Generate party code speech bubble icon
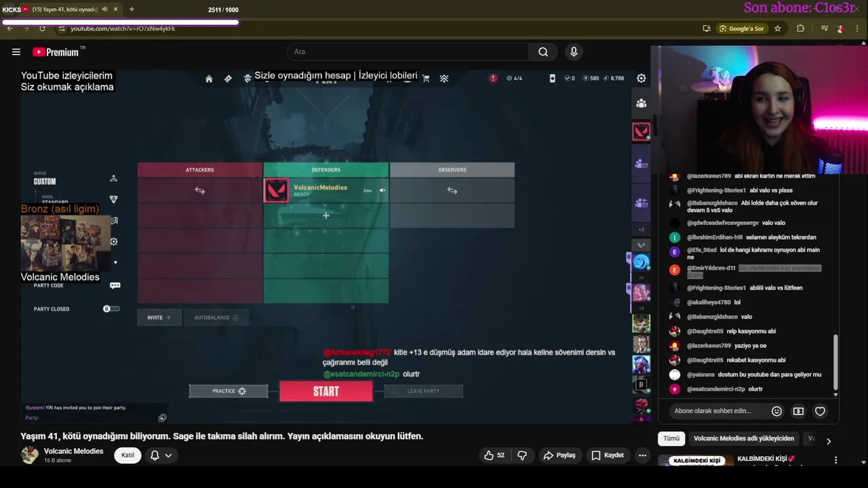 pos(115,285)
